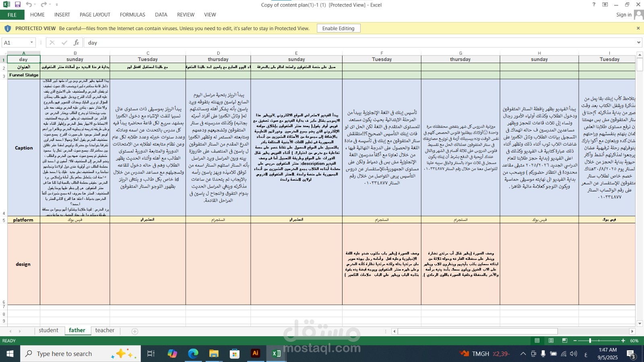Click the Sign in link

point(624,15)
